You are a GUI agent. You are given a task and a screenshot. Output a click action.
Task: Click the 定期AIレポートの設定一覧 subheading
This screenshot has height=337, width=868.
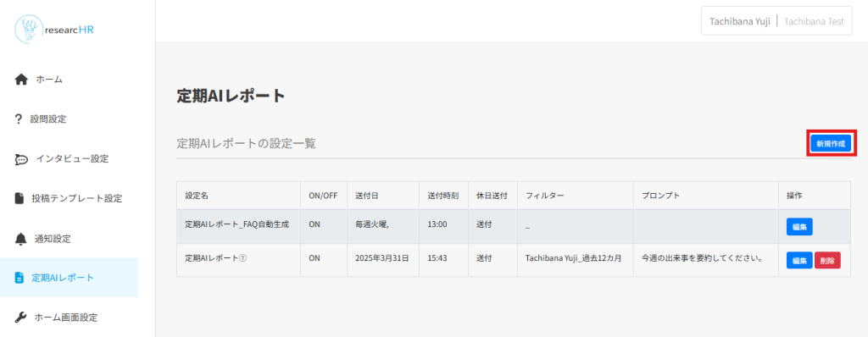[x=247, y=143]
